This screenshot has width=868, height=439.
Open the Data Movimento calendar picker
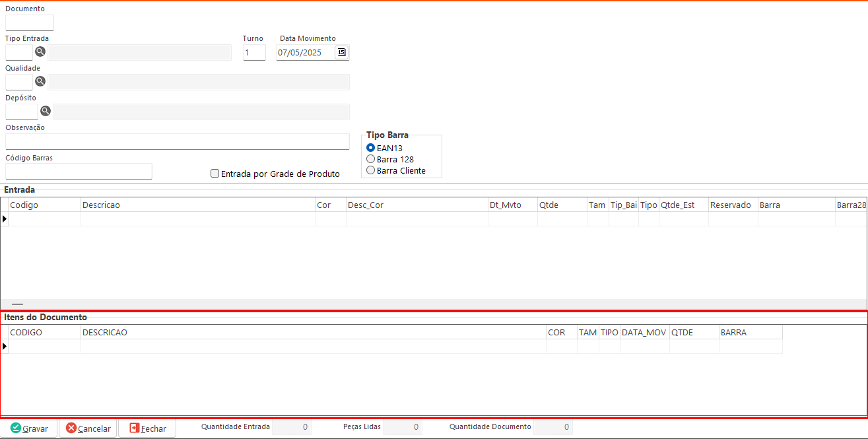[341, 52]
